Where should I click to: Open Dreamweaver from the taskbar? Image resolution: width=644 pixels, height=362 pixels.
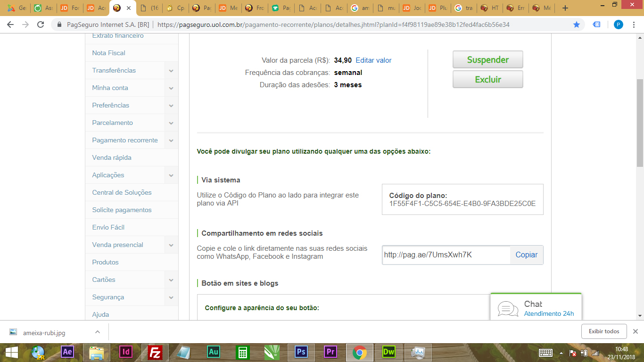pos(389,352)
